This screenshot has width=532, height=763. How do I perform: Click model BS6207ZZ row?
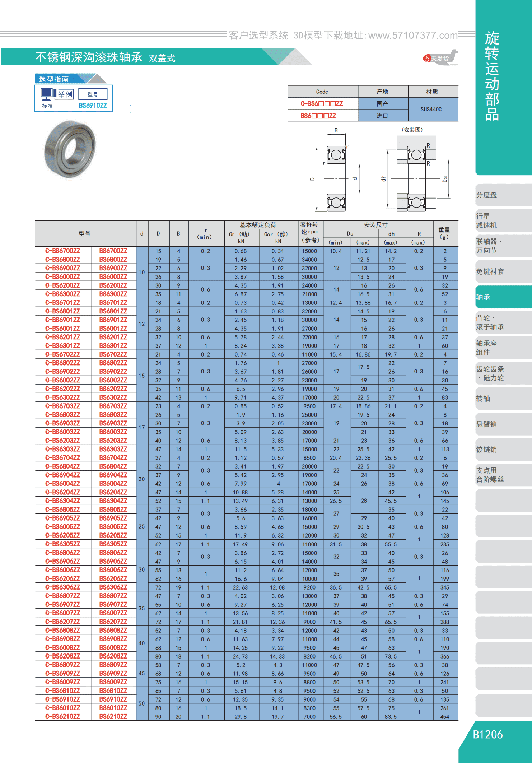(x=113, y=622)
